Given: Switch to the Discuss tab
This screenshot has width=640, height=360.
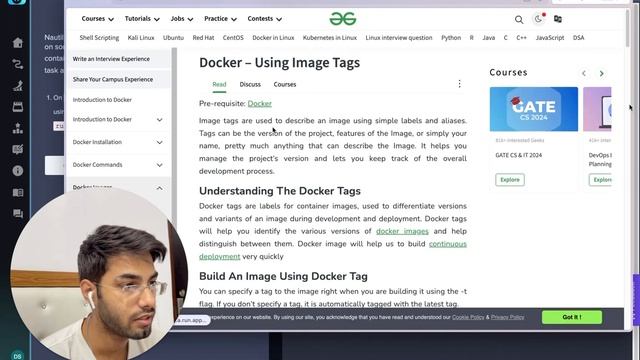Looking at the screenshot, I should point(250,84).
